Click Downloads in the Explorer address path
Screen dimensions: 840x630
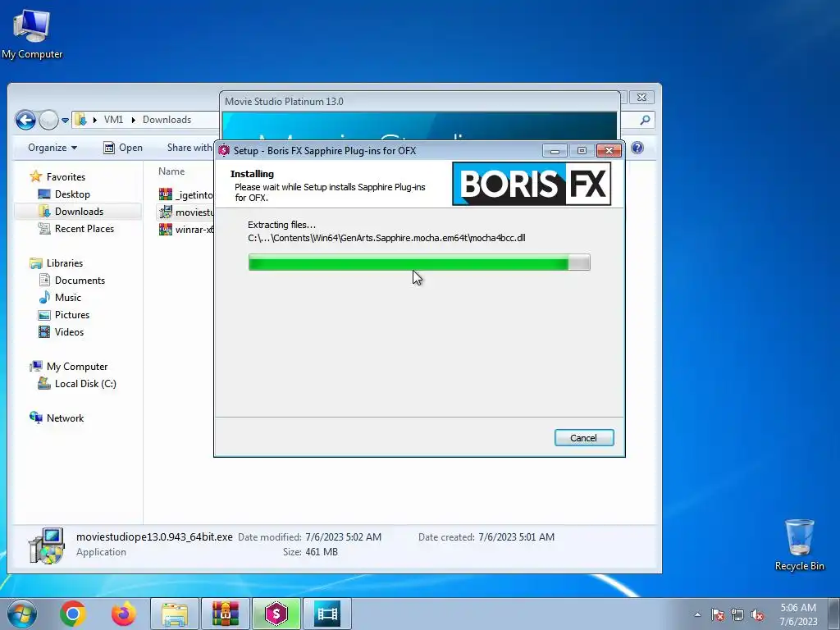[167, 120]
